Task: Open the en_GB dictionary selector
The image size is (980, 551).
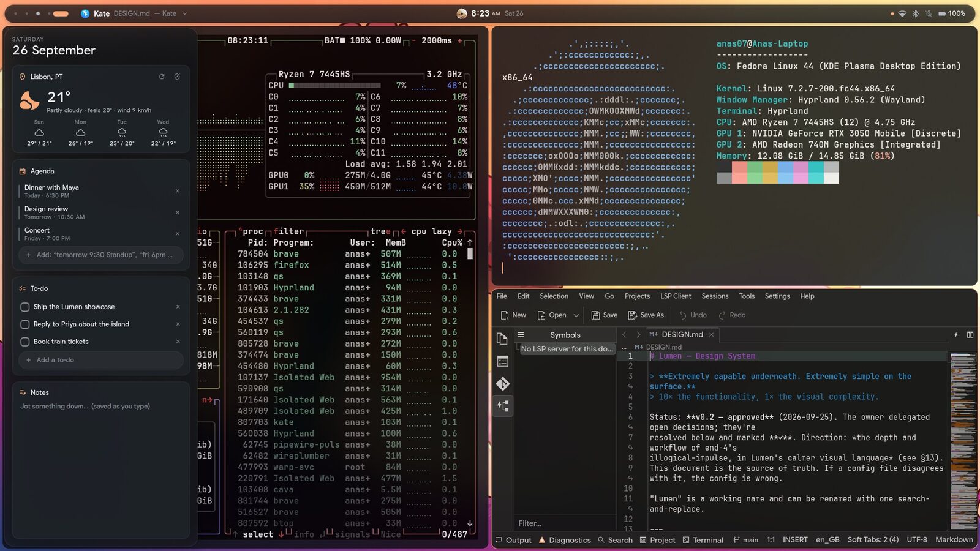Action: pos(827,539)
